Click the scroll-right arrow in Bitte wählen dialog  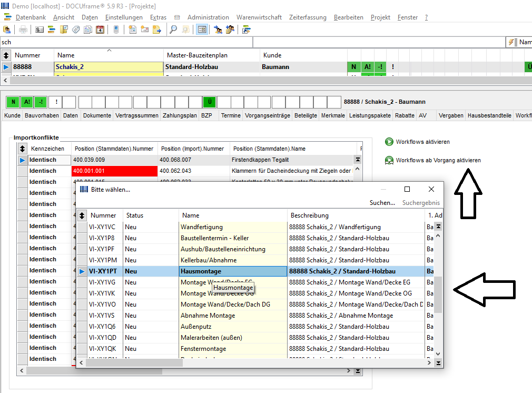(429, 363)
